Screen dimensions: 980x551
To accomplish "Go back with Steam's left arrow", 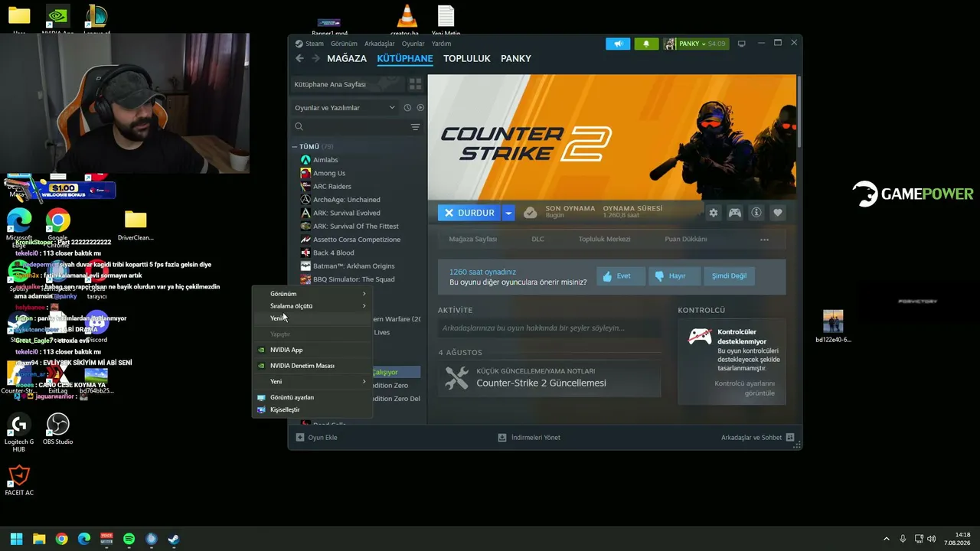I will [x=299, y=58].
